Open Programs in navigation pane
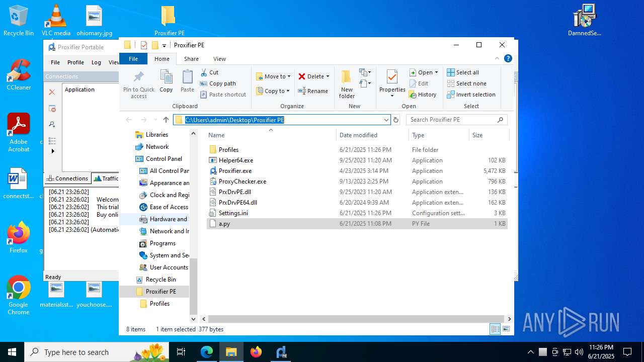Image resolution: width=644 pixels, height=362 pixels. pos(163,243)
